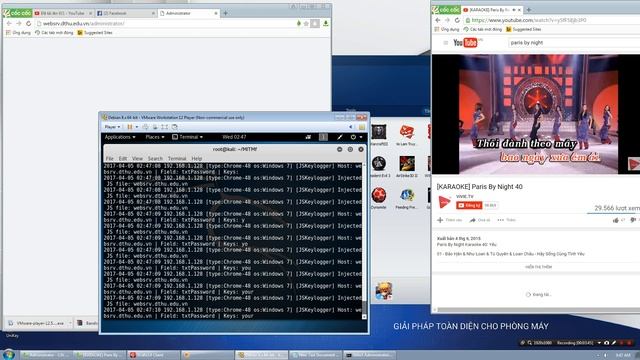Show the Kali clock Wed 02:47
Viewport: 640px width, 360px height.
tap(234, 137)
